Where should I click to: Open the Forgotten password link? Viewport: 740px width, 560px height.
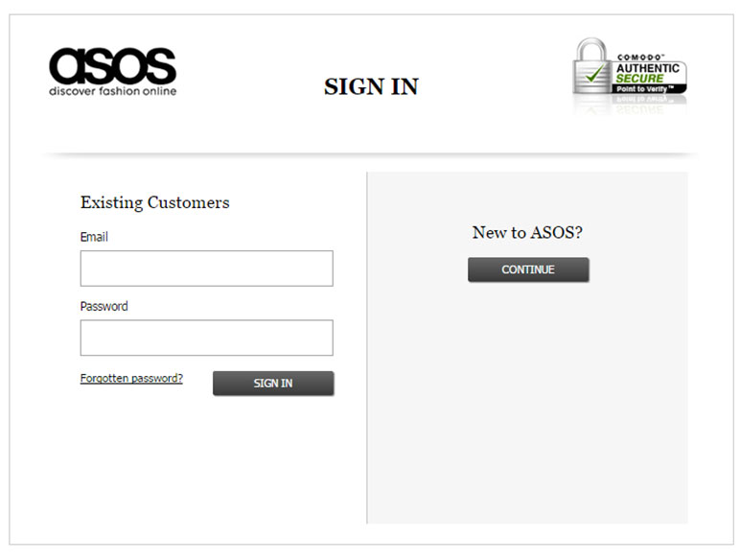point(131,378)
